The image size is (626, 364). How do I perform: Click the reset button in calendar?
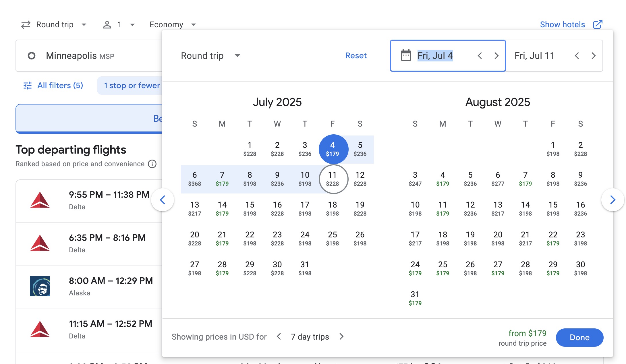pos(356,55)
